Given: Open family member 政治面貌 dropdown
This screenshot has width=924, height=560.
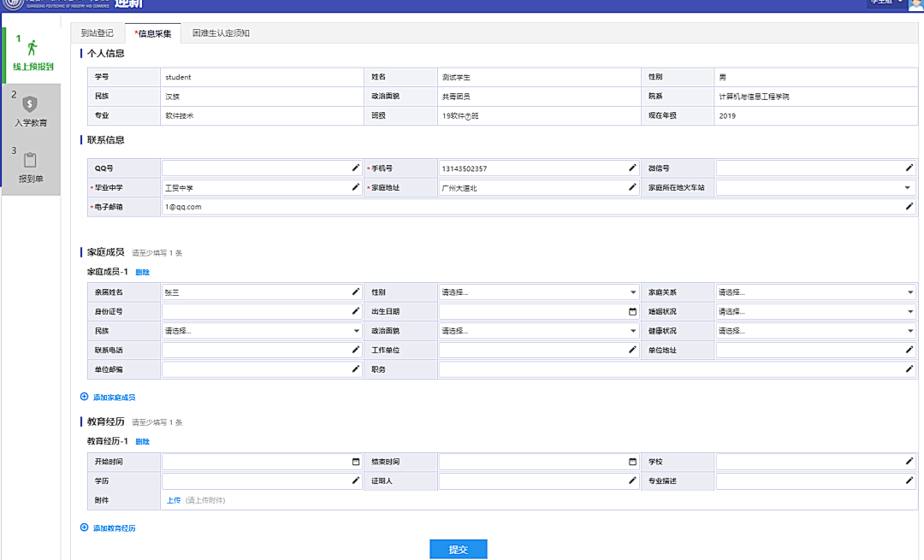Looking at the screenshot, I should [x=539, y=331].
